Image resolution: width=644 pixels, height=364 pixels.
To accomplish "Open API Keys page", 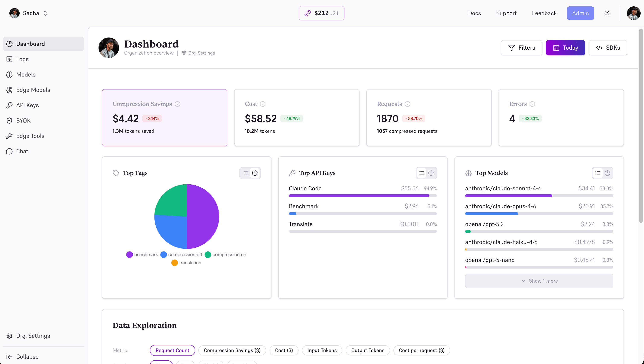I will tap(43, 105).
